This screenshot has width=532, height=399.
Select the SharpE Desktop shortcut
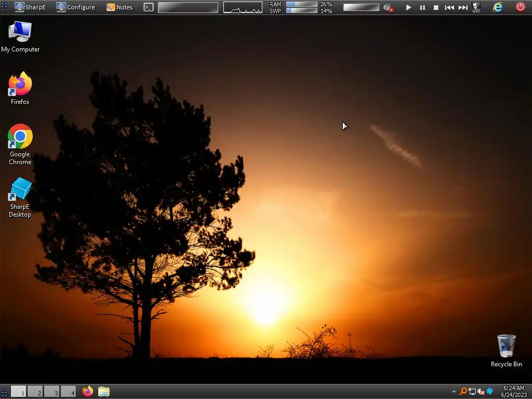click(x=20, y=197)
